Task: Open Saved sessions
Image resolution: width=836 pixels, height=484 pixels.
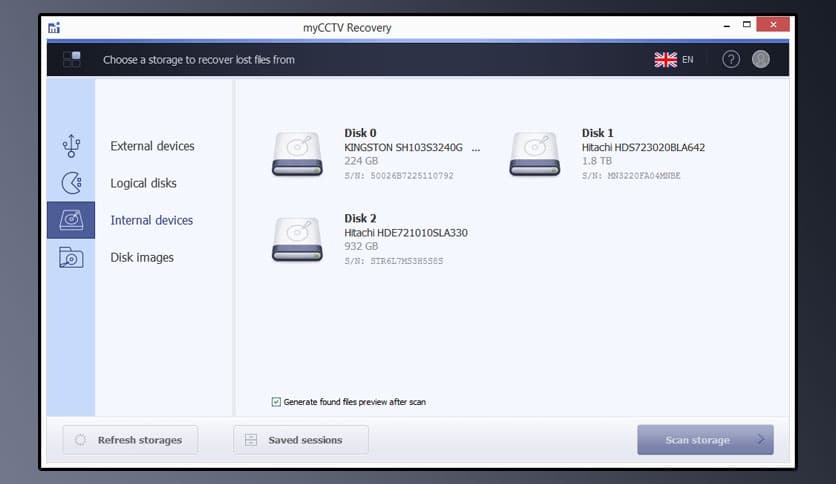Action: tap(301, 440)
